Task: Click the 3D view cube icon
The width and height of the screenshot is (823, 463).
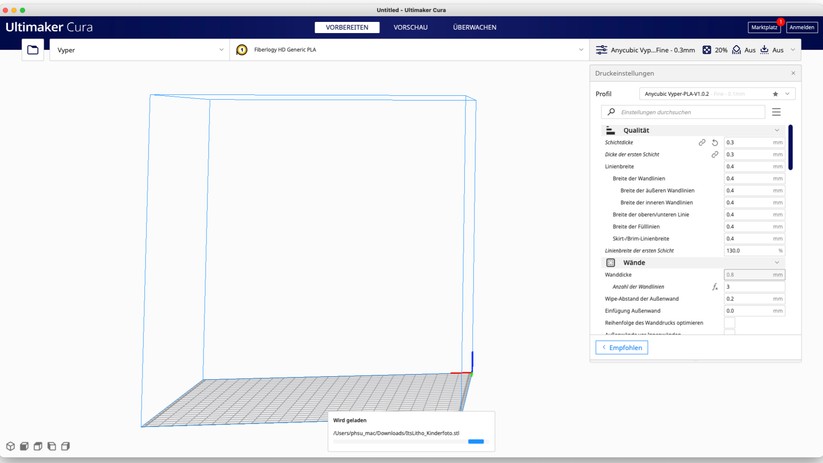Action: point(11,446)
